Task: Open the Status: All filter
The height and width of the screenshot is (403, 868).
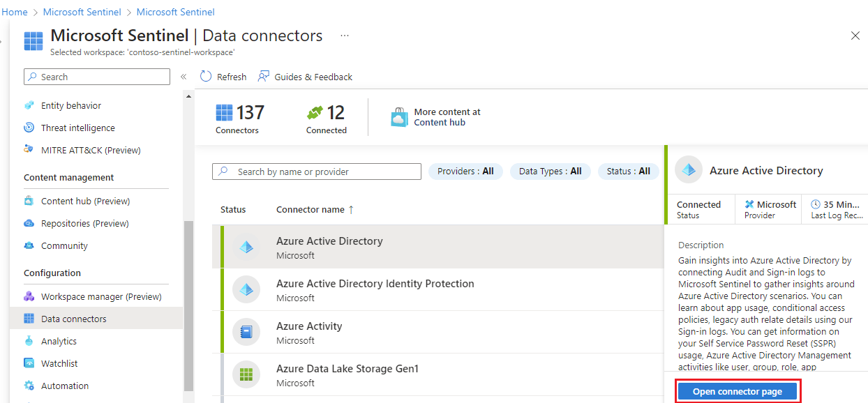Action: [x=628, y=171]
